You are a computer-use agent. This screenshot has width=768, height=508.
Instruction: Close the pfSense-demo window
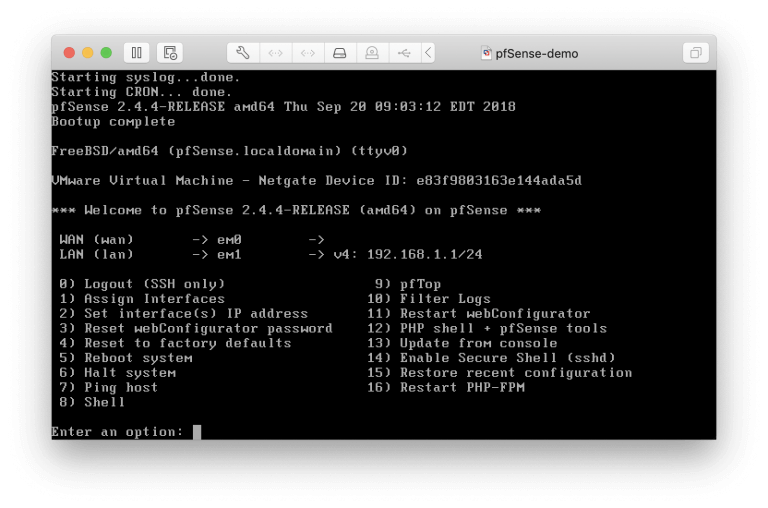pyautogui.click(x=70, y=53)
